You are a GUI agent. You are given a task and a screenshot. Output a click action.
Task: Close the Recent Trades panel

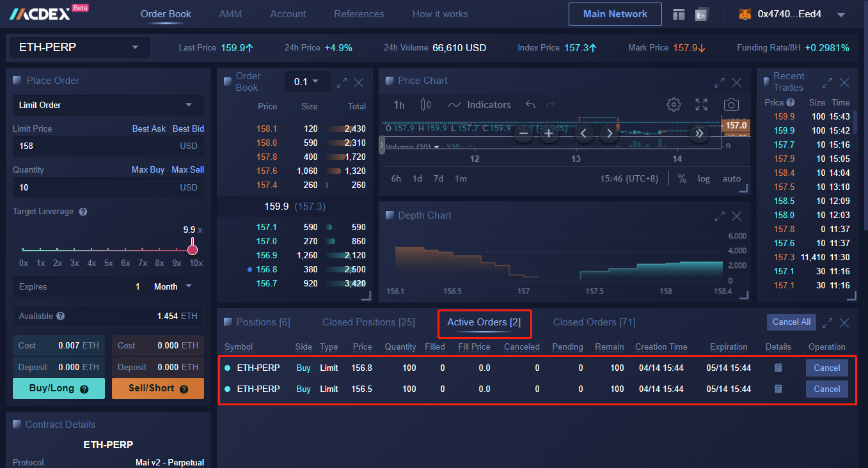tap(844, 82)
